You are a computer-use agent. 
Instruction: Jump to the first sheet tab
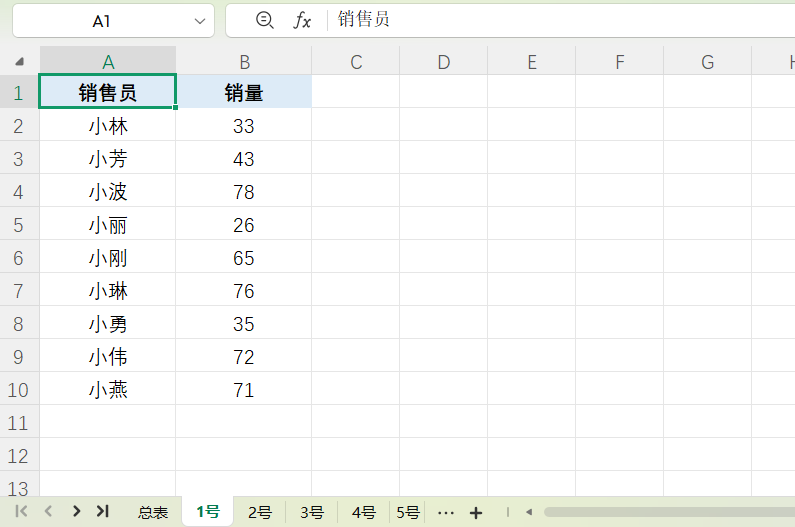click(21, 511)
